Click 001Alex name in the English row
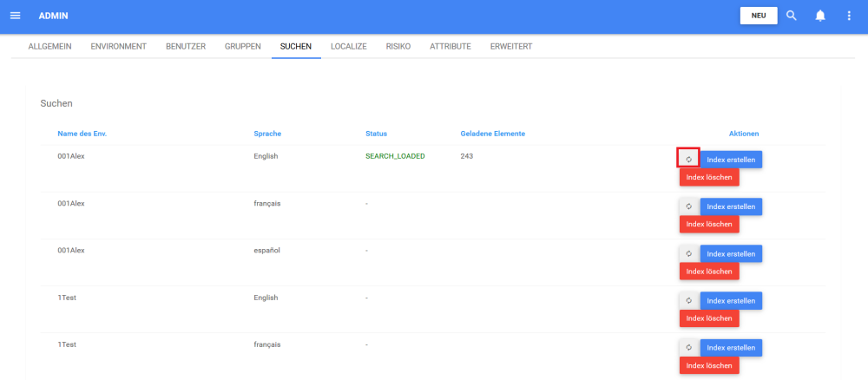868x380 pixels. [x=71, y=156]
